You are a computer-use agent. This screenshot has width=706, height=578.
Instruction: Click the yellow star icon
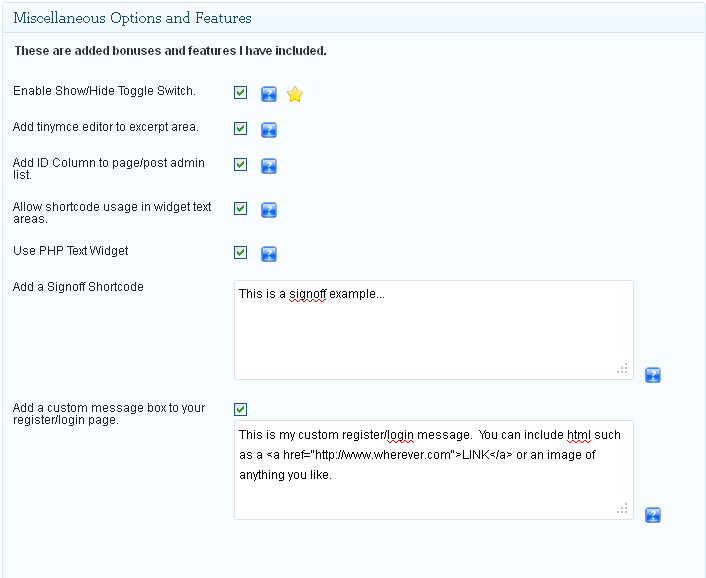click(295, 94)
